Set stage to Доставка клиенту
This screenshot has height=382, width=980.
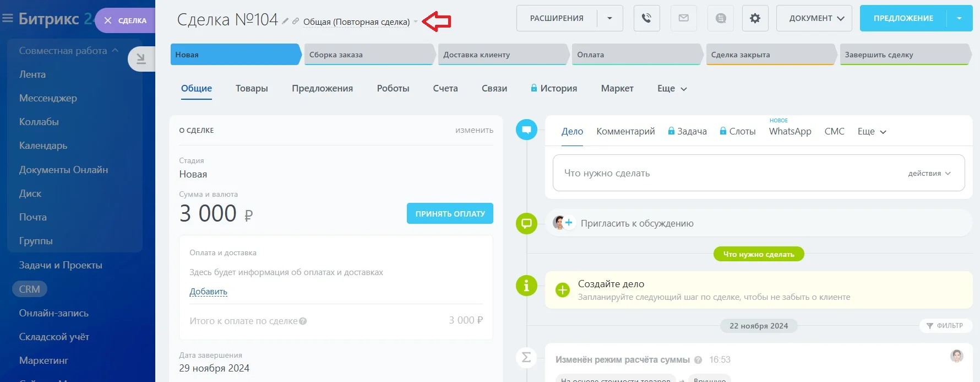pyautogui.click(x=503, y=55)
